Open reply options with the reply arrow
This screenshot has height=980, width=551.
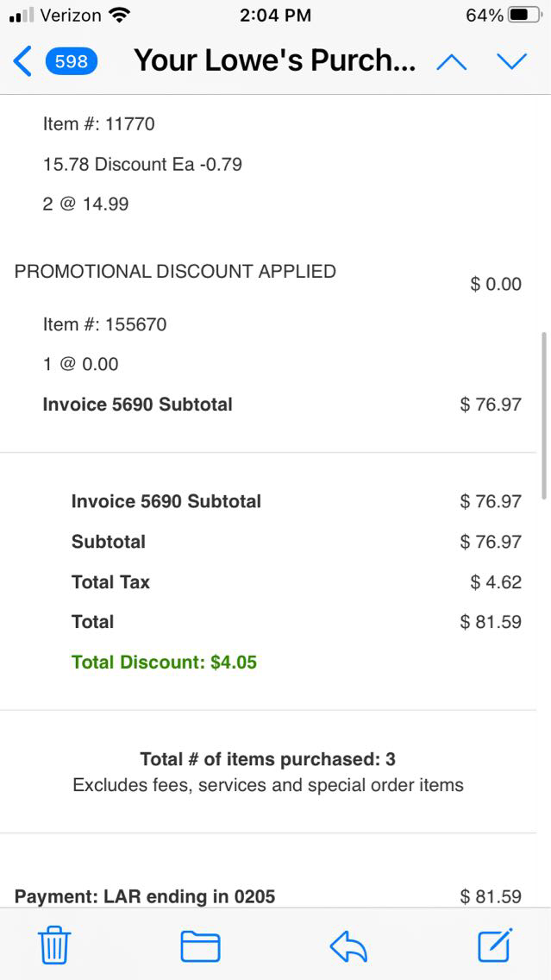pos(348,946)
